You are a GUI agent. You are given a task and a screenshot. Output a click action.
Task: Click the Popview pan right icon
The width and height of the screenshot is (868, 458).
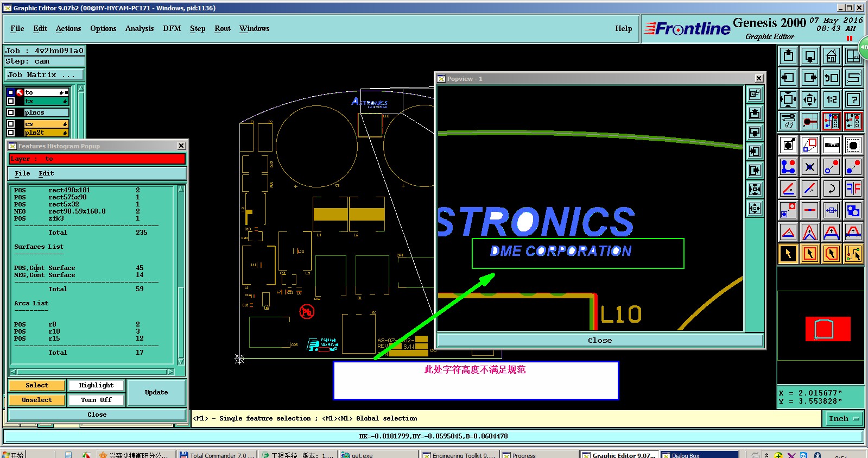coord(755,170)
